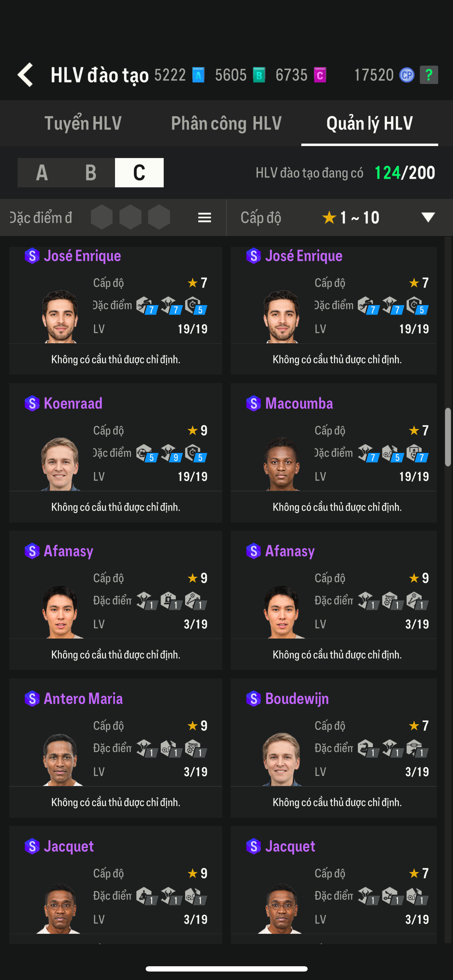The height and width of the screenshot is (980, 453).
Task: Select grade A coach filter
Action: (42, 173)
